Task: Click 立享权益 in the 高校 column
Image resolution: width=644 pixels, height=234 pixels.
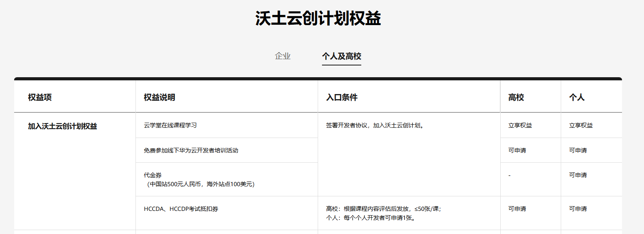Action: [x=520, y=125]
